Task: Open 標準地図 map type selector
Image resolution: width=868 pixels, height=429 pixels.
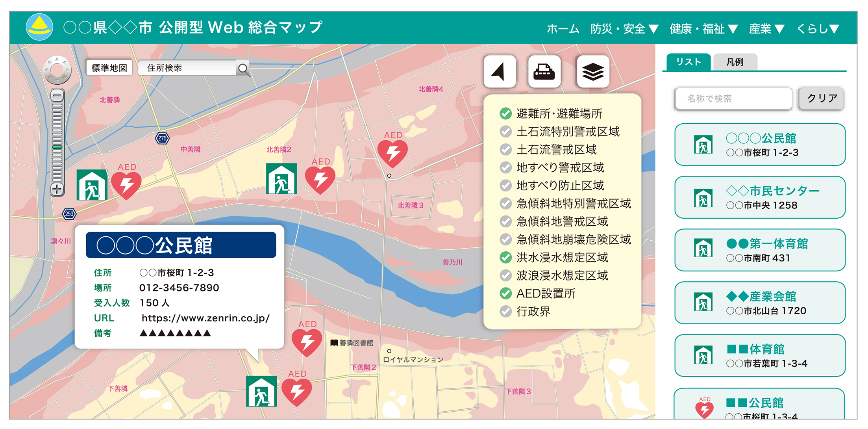Action: tap(109, 68)
